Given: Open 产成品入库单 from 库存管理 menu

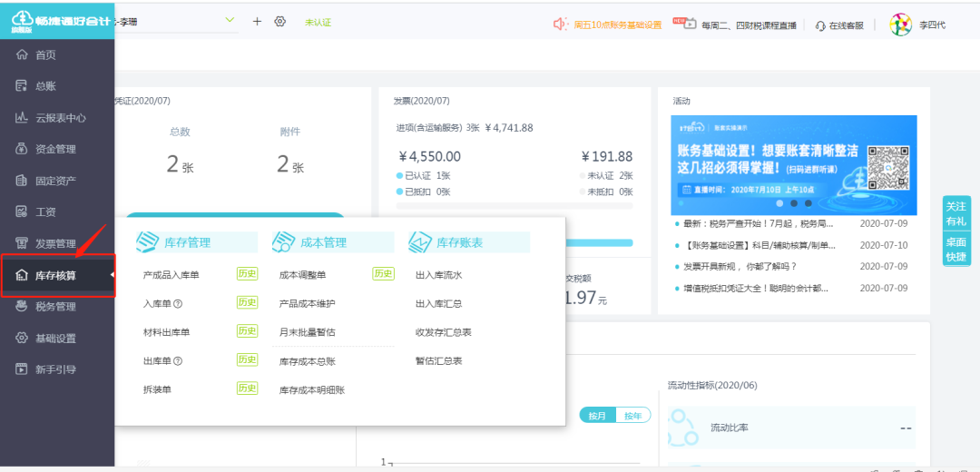Looking at the screenshot, I should [x=171, y=274].
